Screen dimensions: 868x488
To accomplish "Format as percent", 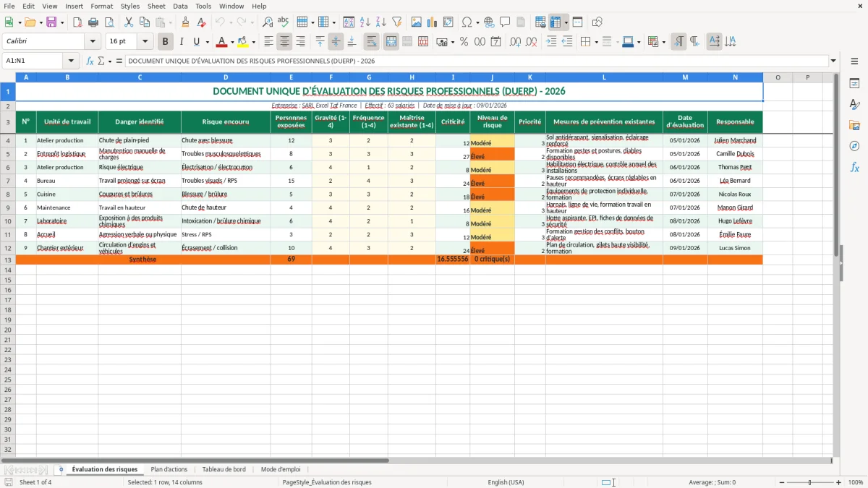I will click(464, 42).
